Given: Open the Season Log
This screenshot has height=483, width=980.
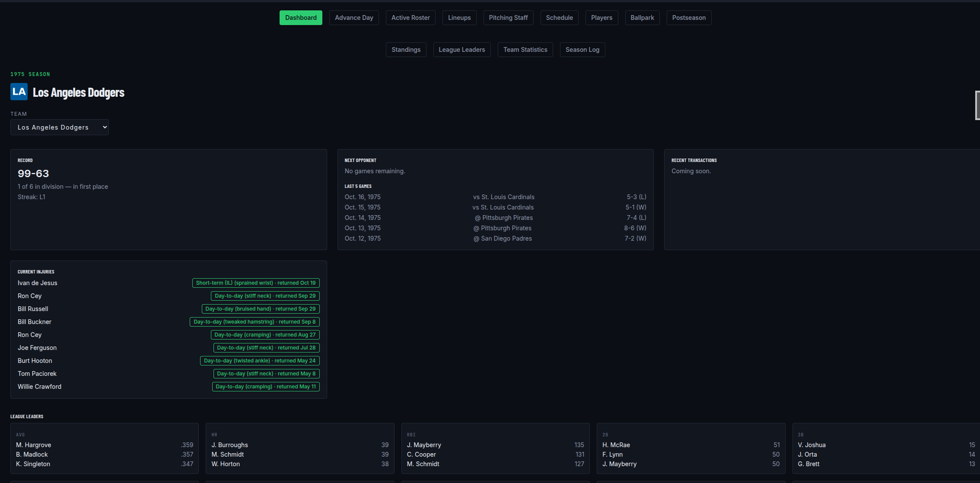Looking at the screenshot, I should [x=582, y=50].
